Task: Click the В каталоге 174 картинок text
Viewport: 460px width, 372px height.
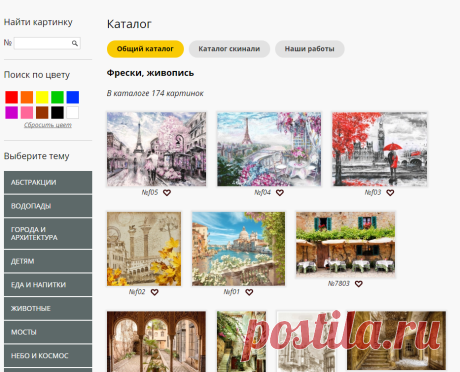Action: [155, 93]
